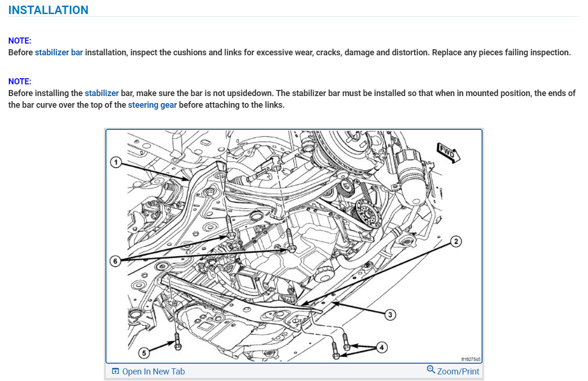Click the stabilizer bar installation diagram
Image resolution: width=588 pixels, height=381 pixels.
pos(294,247)
